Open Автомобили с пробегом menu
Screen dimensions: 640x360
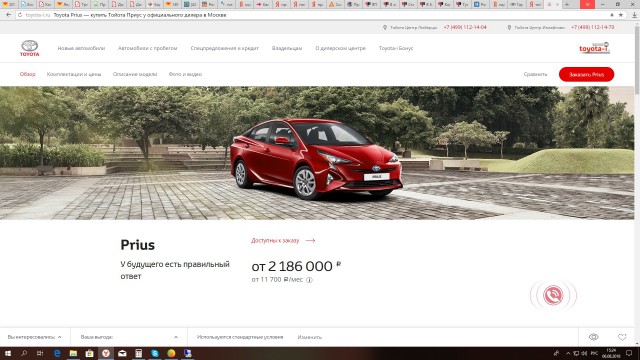pyautogui.click(x=148, y=48)
